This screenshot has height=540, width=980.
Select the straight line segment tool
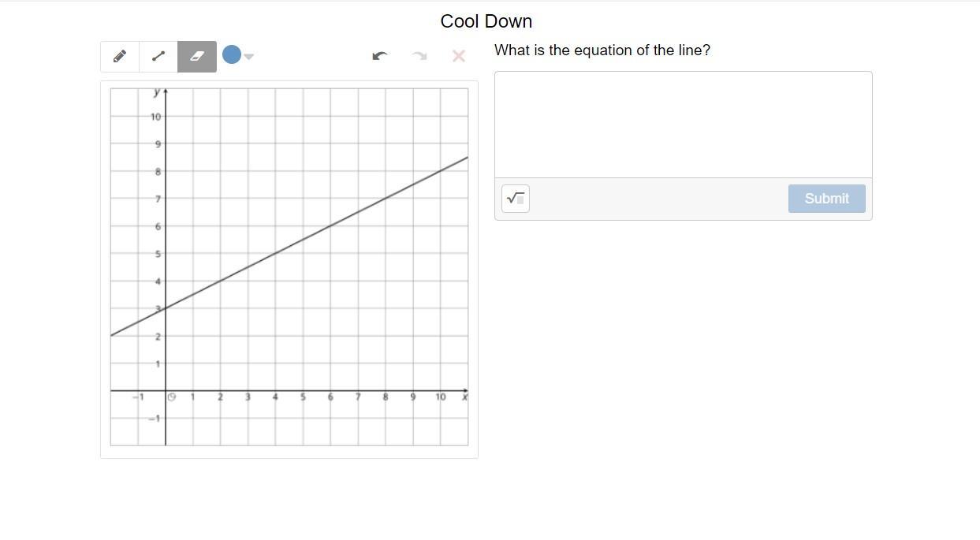coord(158,57)
